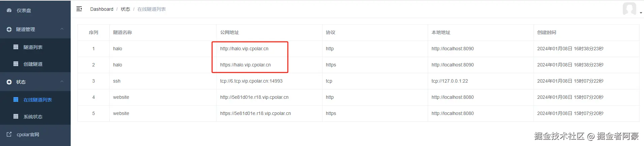This screenshot has height=146, width=644.
Task: Open the dropdown caret beside the avatar
Action: click(x=641, y=13)
